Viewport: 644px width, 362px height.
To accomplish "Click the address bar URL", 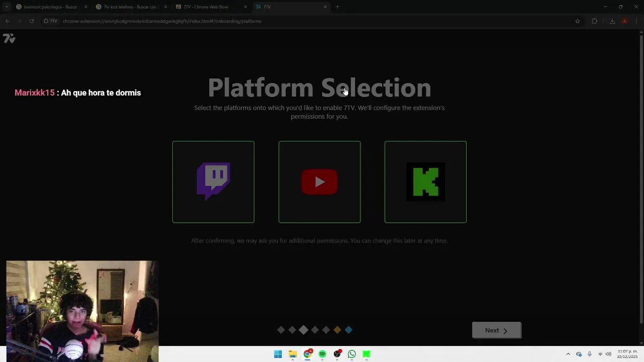I will [162, 21].
